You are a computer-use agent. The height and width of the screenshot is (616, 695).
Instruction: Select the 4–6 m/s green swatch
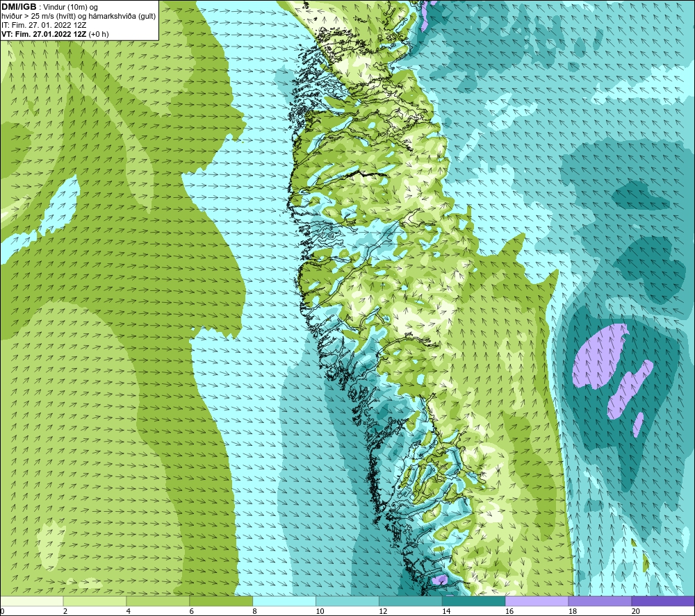[x=158, y=601]
